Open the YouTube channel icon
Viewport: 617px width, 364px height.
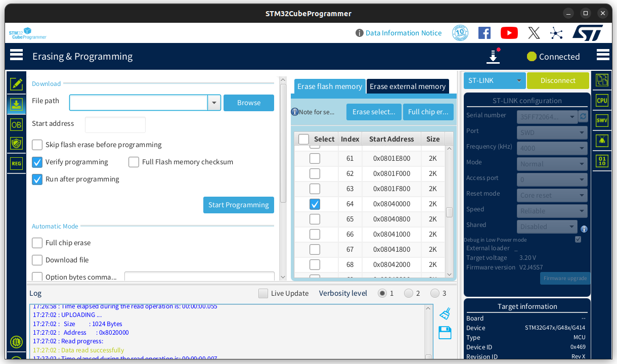[509, 33]
